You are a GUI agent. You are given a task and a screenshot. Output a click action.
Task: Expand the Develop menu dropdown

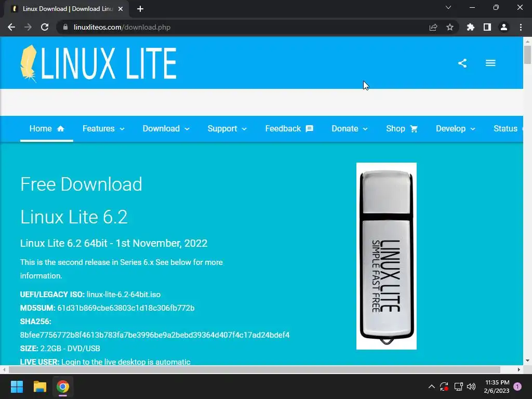click(455, 129)
